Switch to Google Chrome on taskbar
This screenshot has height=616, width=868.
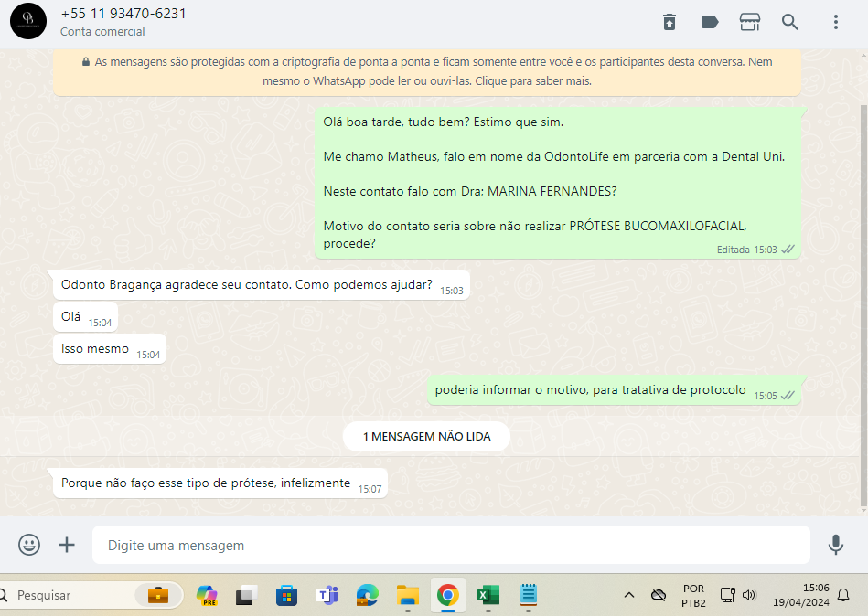[x=448, y=595]
